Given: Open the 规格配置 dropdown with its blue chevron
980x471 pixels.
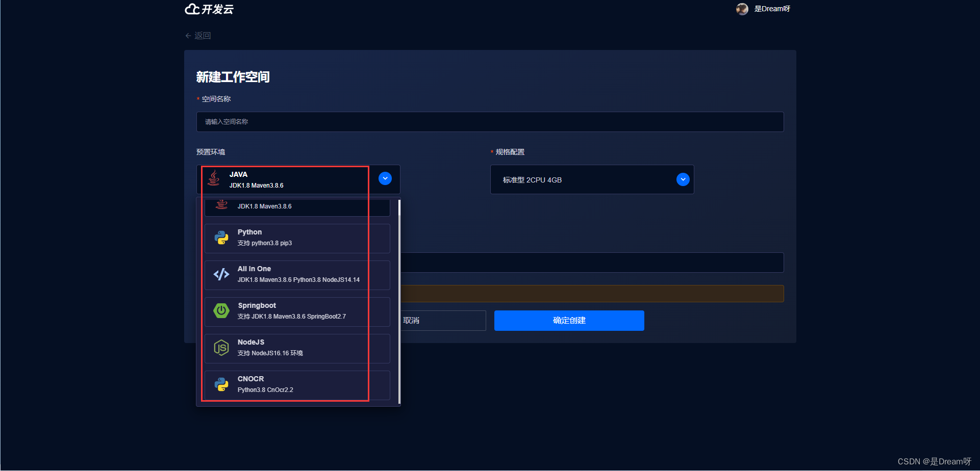Looking at the screenshot, I should (683, 179).
